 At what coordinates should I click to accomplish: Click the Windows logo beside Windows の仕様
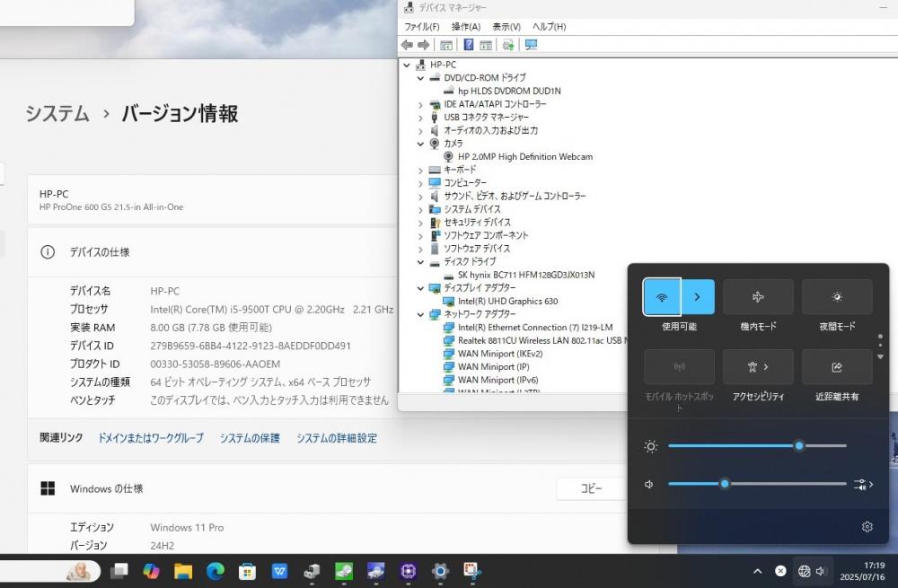(x=48, y=488)
